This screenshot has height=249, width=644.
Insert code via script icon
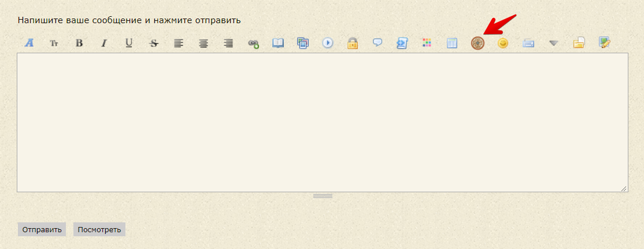pos(402,43)
